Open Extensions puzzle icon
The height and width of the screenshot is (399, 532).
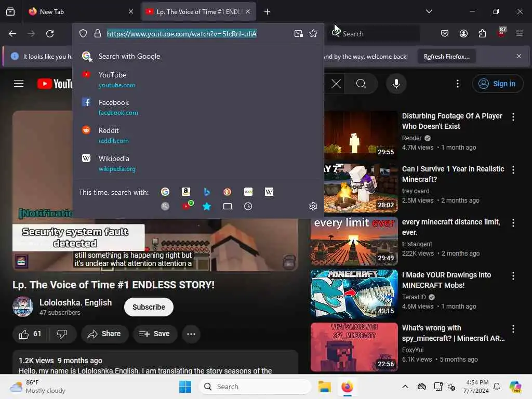coord(482,33)
